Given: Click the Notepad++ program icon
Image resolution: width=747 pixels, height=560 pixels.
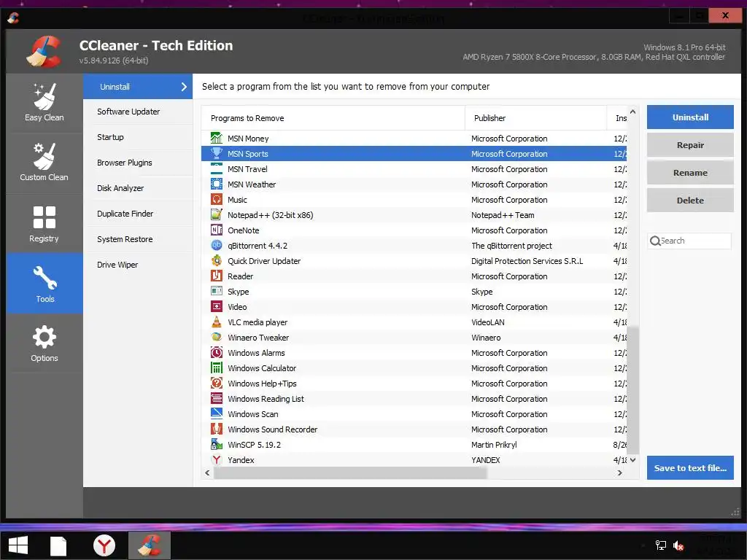Looking at the screenshot, I should (216, 214).
